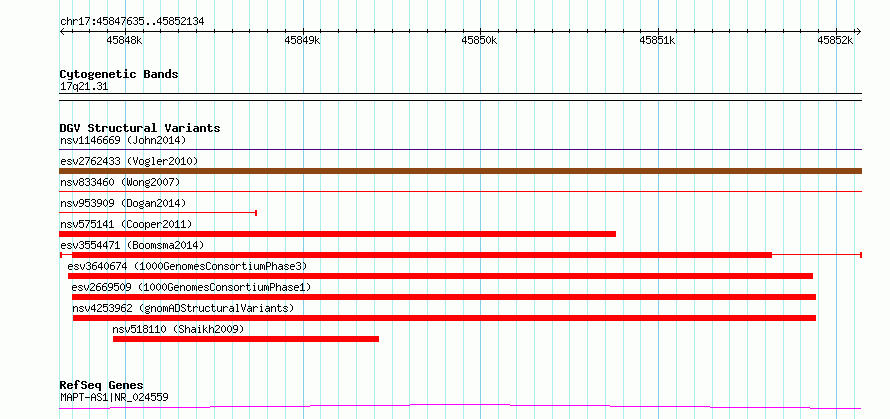Click the nsv953909 (Dogan2014) label
The width and height of the screenshot is (890, 419).
pos(123,203)
